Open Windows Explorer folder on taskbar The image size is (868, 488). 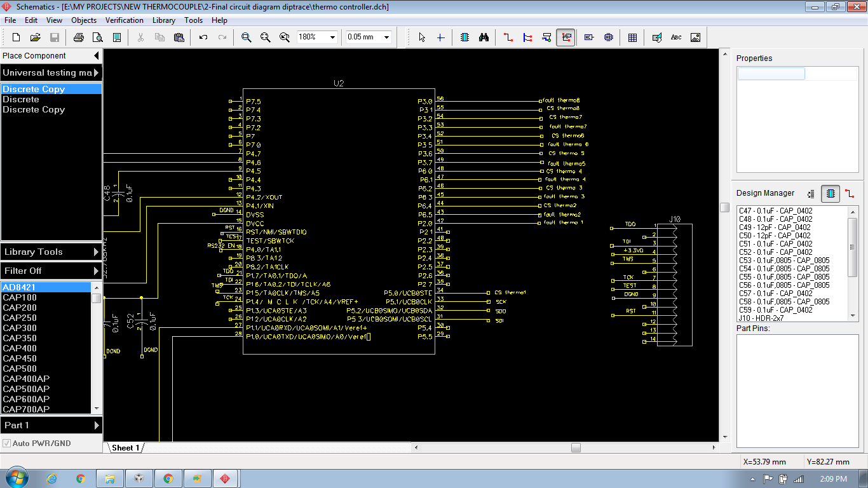[110, 478]
